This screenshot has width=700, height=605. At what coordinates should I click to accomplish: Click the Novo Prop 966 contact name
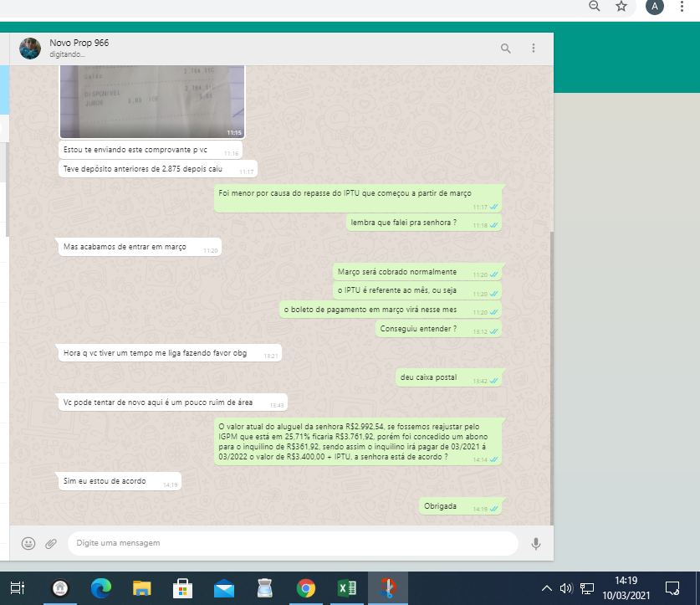point(79,43)
